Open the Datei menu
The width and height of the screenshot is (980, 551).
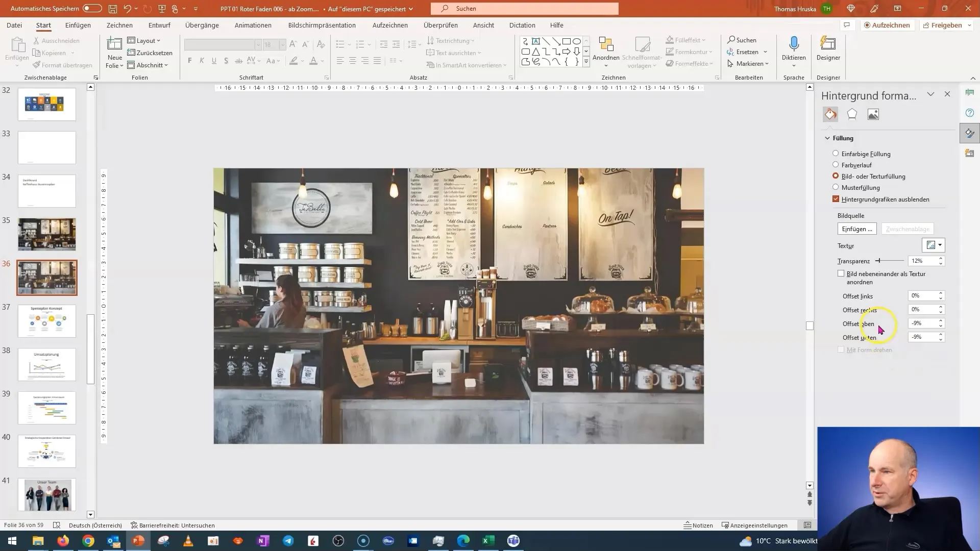(x=14, y=25)
